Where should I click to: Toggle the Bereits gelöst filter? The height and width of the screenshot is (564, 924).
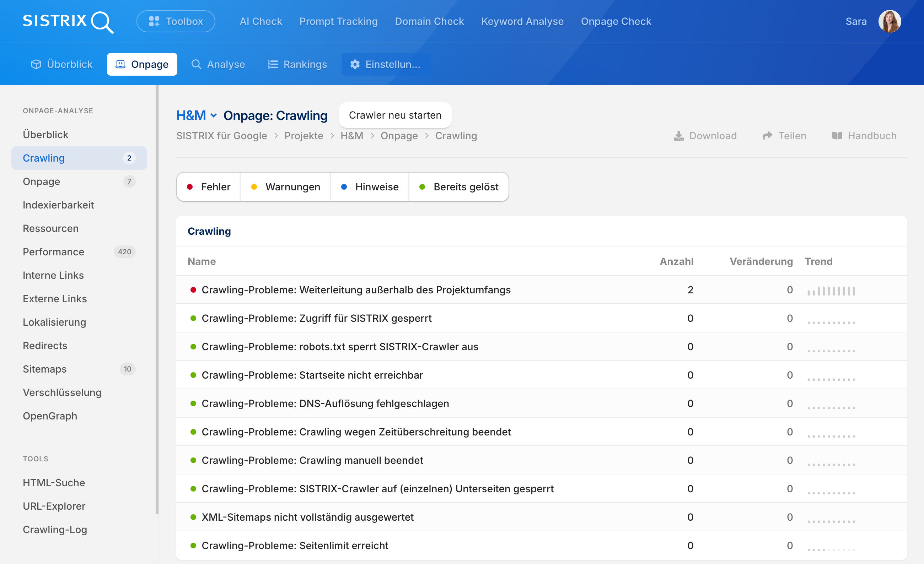pyautogui.click(x=459, y=186)
